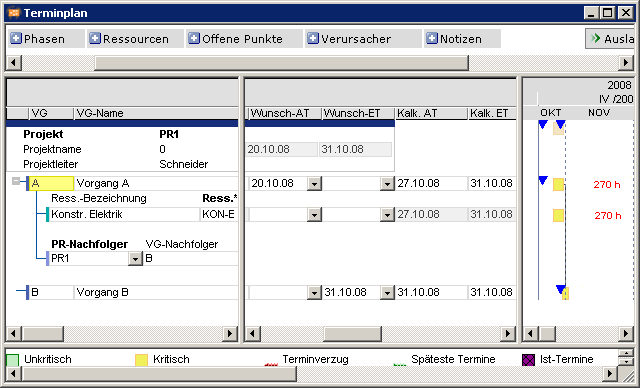
Task: Click yellow Gantt bar of Konstr. Elektrik
Action: pos(558,215)
